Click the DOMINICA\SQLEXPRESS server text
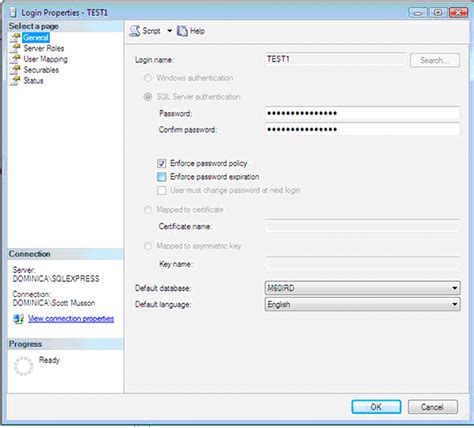The height and width of the screenshot is (428, 474). [x=56, y=279]
